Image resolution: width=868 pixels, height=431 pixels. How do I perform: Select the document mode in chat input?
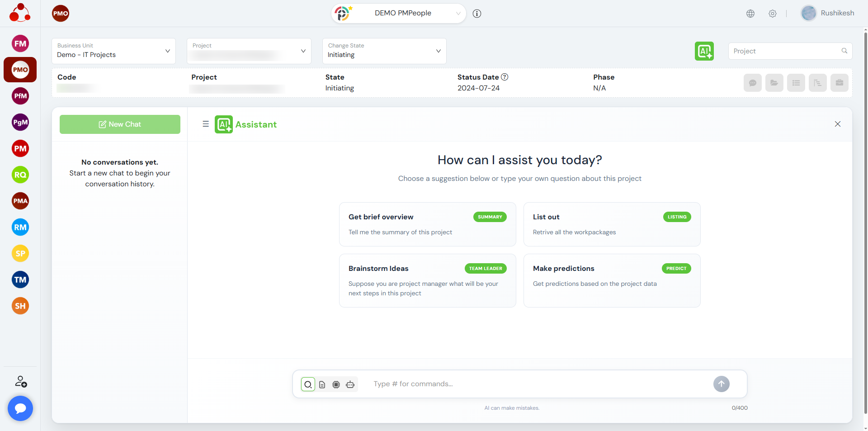(x=322, y=384)
